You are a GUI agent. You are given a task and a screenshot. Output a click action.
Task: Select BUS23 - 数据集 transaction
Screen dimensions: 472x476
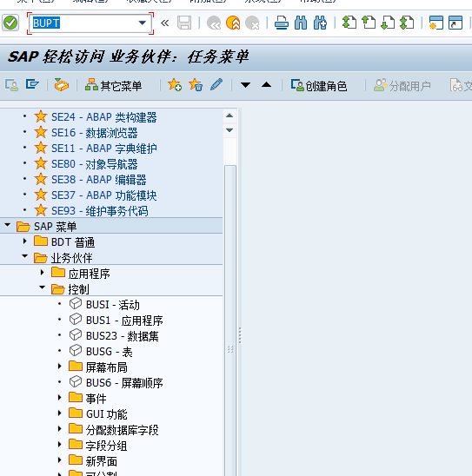pos(122,336)
